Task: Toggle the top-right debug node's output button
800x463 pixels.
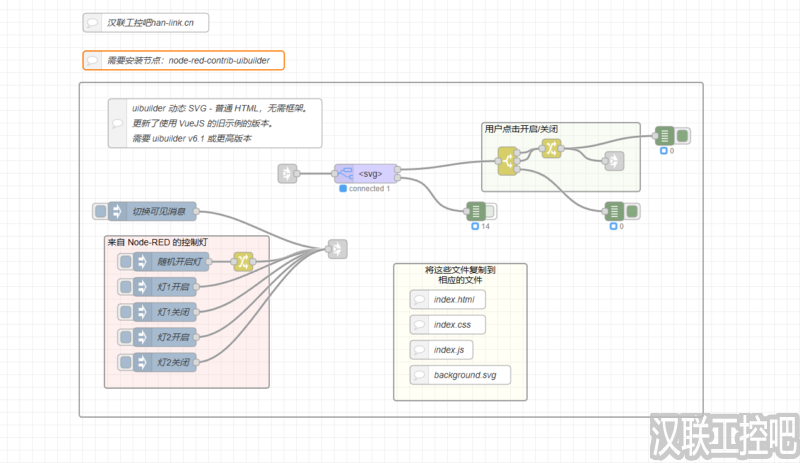Action: [683, 136]
